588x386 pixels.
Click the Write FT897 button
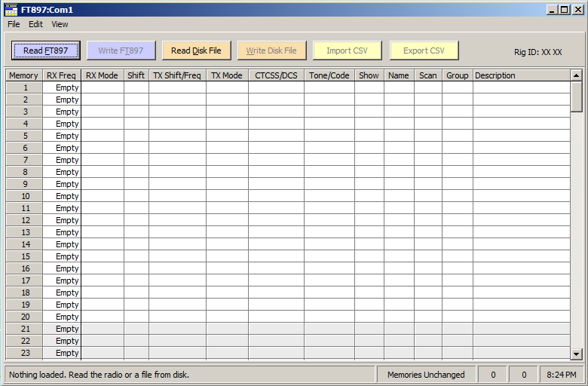tap(121, 51)
